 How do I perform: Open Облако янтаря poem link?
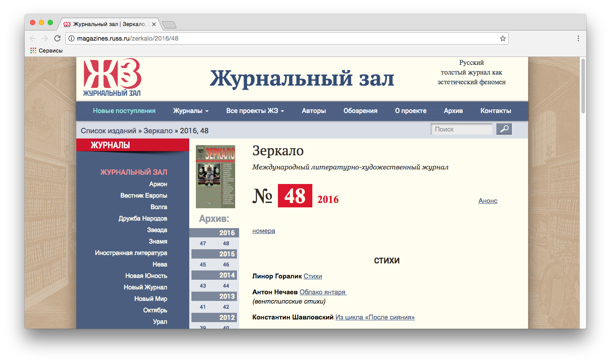323,292
